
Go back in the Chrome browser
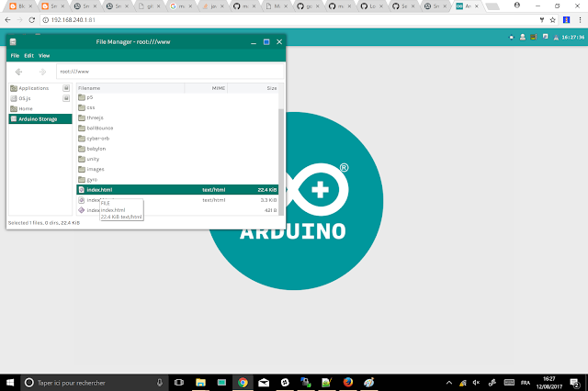pyautogui.click(x=8, y=20)
